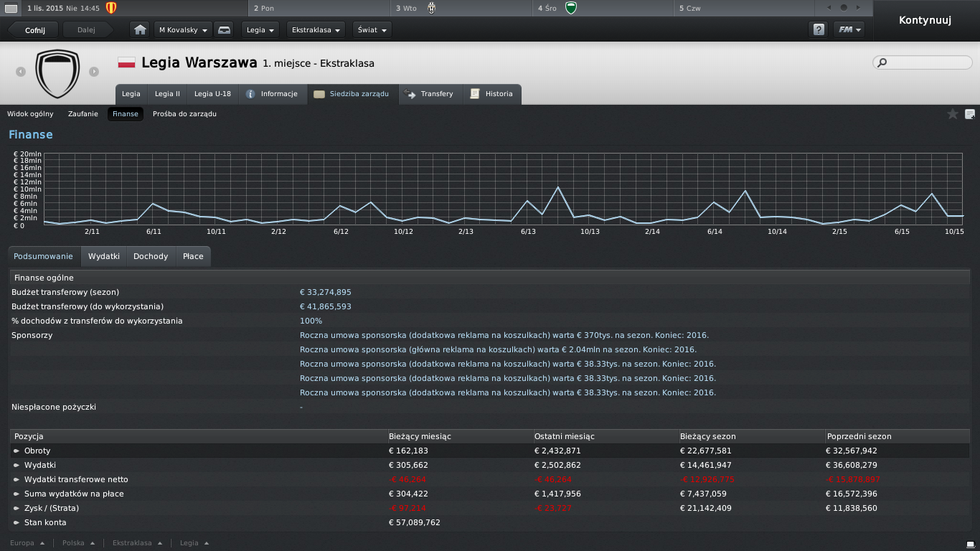Open the calendar icon in the date bar
The image size is (980, 551).
[11, 8]
